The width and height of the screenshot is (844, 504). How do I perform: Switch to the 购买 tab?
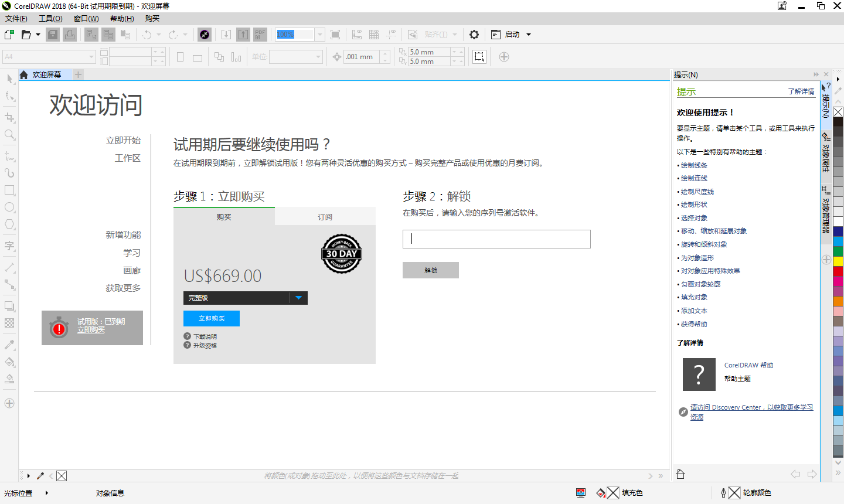(224, 217)
